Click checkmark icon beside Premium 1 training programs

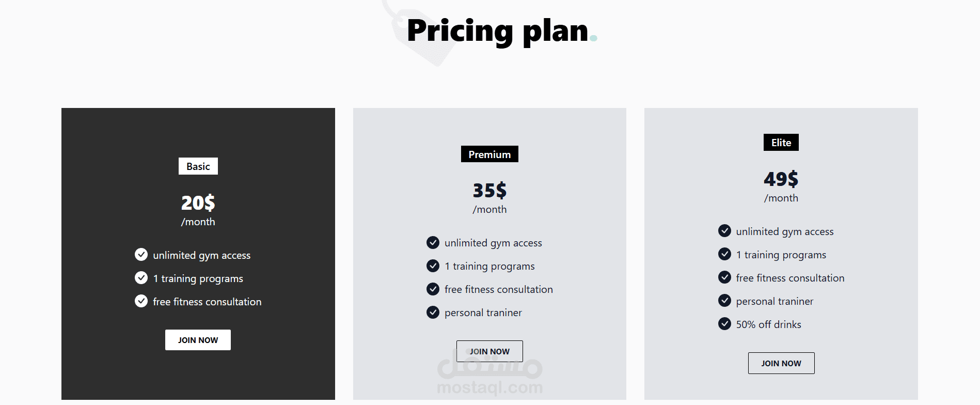[x=433, y=266]
